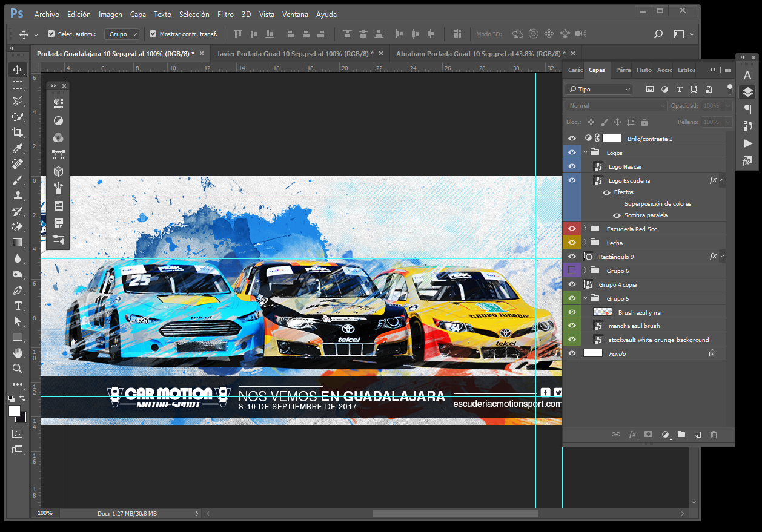Select the Pen tool
Viewport: 762px width, 532px height.
click(18, 290)
